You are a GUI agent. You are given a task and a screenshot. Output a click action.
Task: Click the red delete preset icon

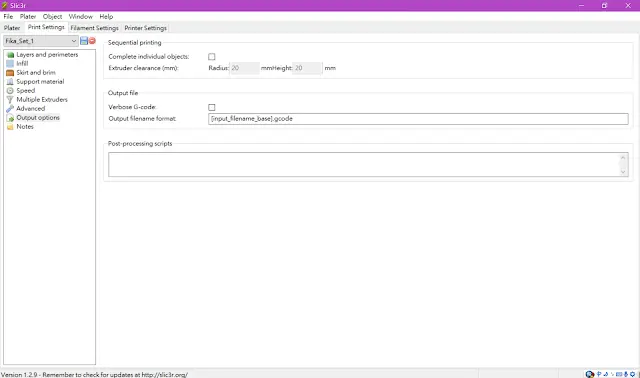(92, 41)
